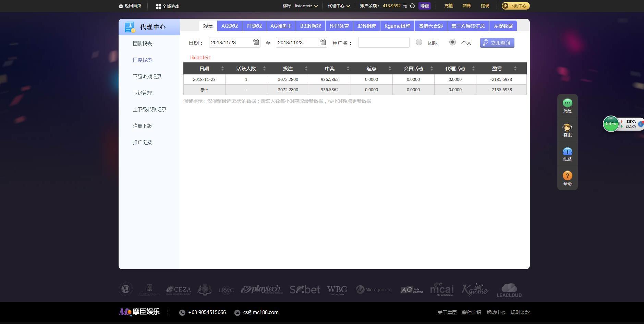644x324 pixels.
Task: Expand the lixiaofeiz user account dropdown
Action: tap(301, 6)
